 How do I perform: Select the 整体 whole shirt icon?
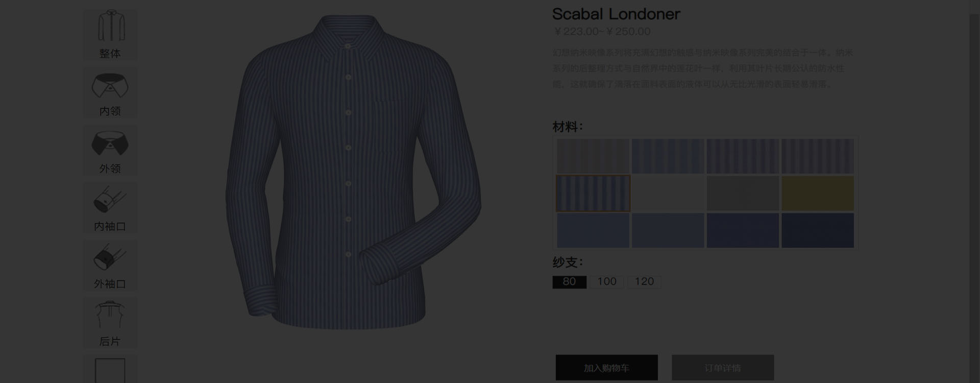[x=110, y=34]
